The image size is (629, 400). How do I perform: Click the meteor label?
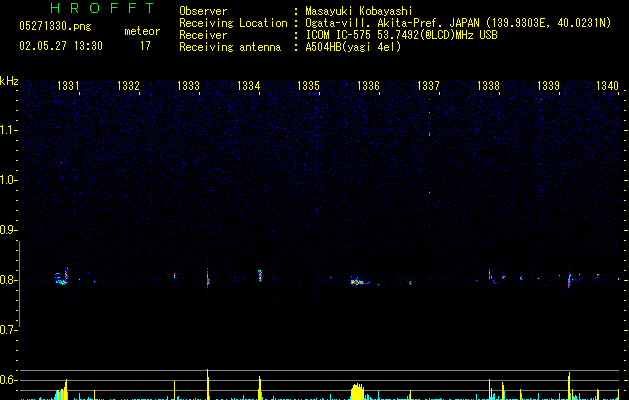tap(142, 31)
